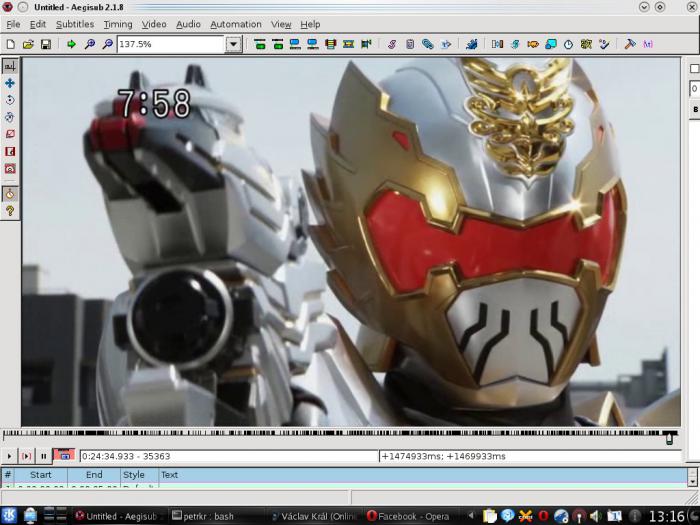Click the video seek slider handle
Screen dimensions: 700x525
tap(669, 438)
